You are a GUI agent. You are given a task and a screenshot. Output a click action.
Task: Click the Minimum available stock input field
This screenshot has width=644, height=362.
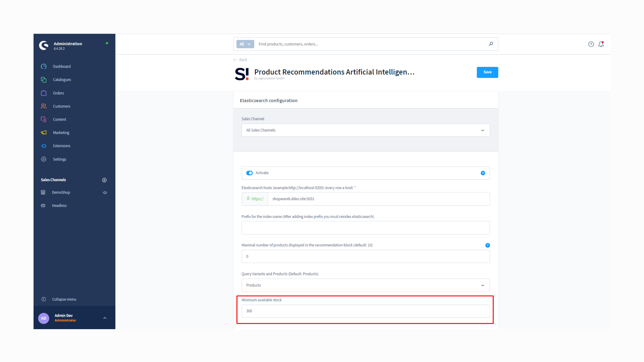[x=365, y=311]
